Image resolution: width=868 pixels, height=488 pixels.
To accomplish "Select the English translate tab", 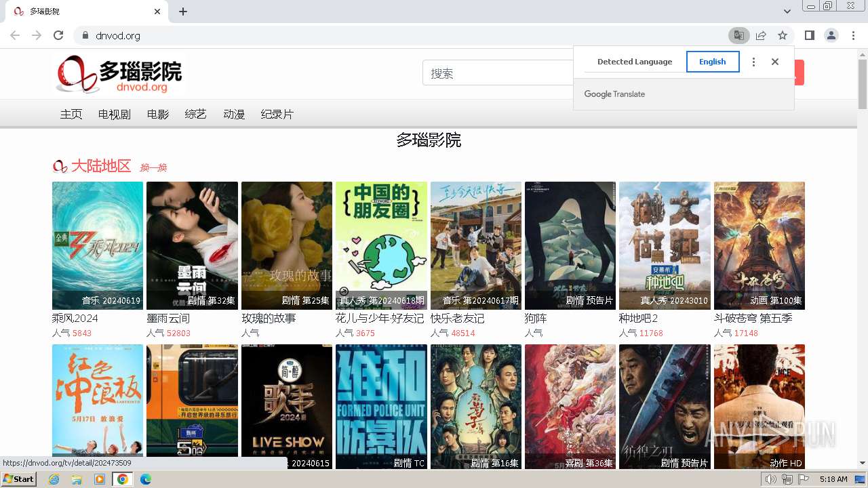I will [x=713, y=62].
